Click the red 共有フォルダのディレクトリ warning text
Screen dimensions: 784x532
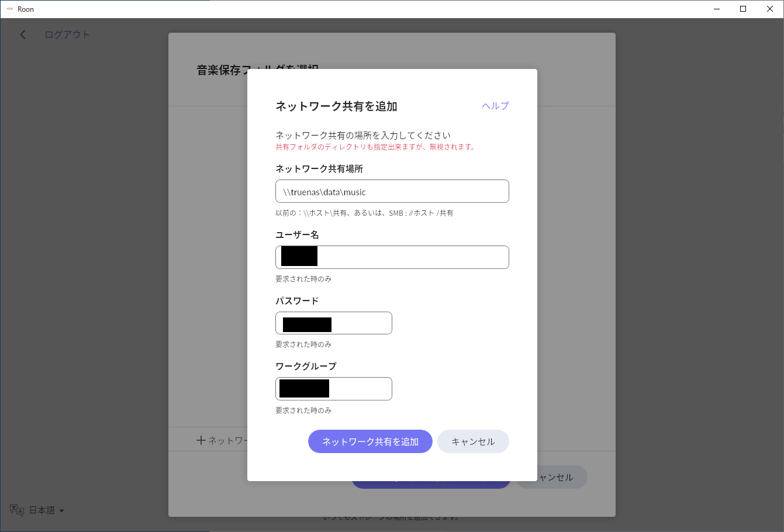[375, 147]
